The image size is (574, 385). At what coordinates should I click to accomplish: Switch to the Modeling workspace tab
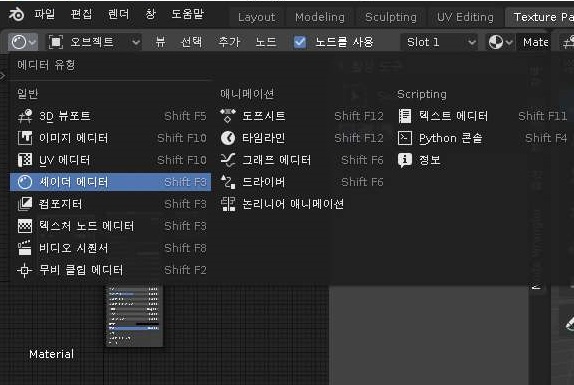coord(320,17)
